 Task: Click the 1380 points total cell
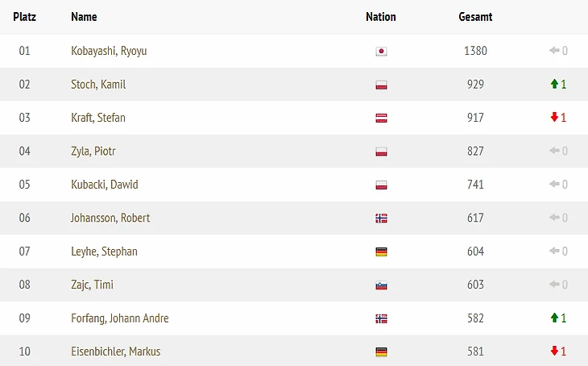pyautogui.click(x=475, y=51)
